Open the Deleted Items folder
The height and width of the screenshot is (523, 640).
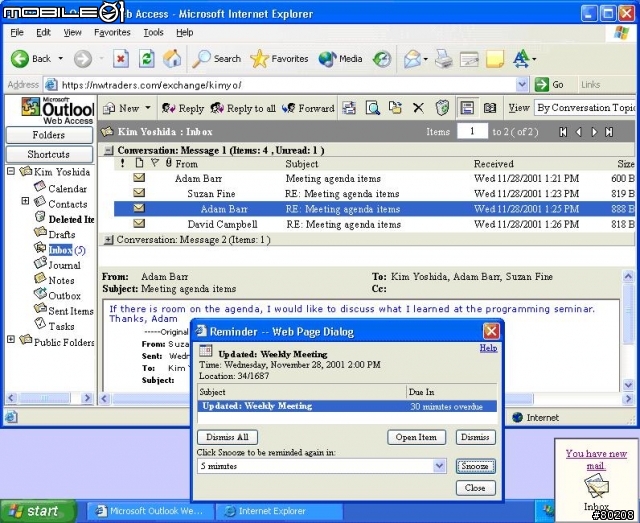click(64, 219)
